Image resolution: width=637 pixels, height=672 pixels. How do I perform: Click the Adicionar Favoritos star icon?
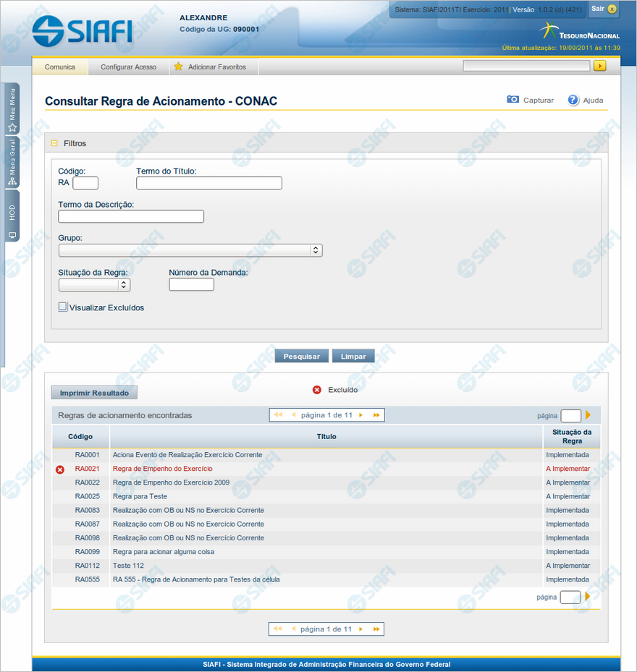coord(178,67)
